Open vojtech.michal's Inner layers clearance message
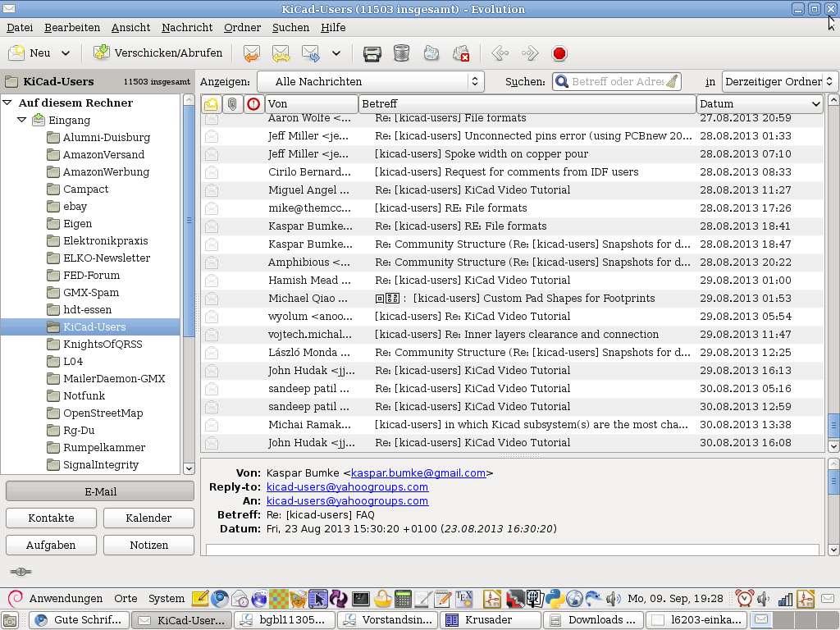 513,335
